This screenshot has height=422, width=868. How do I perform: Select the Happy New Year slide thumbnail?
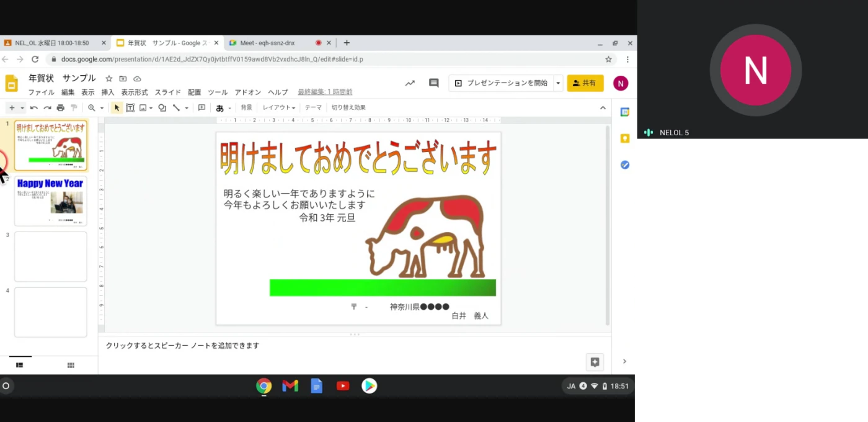[x=51, y=201]
